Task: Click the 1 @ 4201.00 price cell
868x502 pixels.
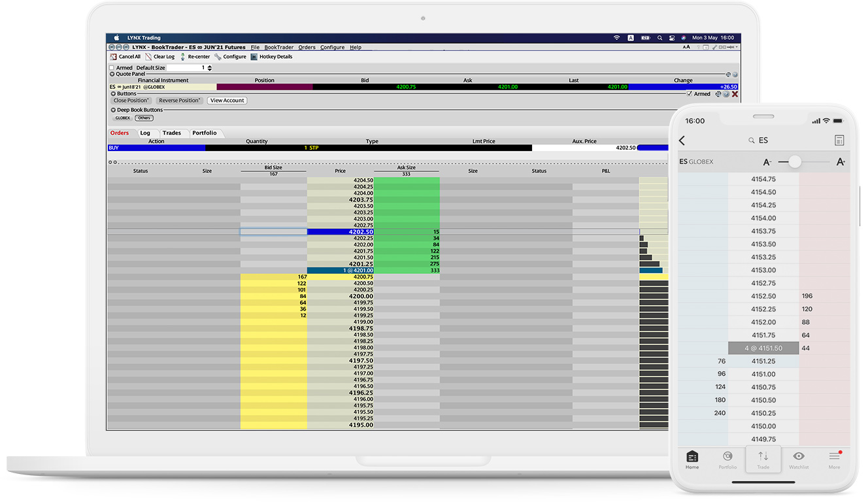Action: tap(341, 270)
